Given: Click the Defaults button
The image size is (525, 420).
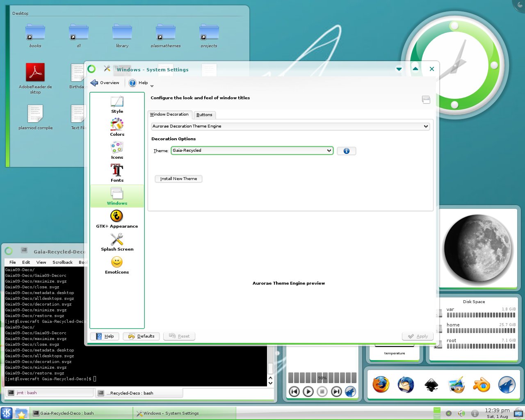Looking at the screenshot, I should point(142,336).
